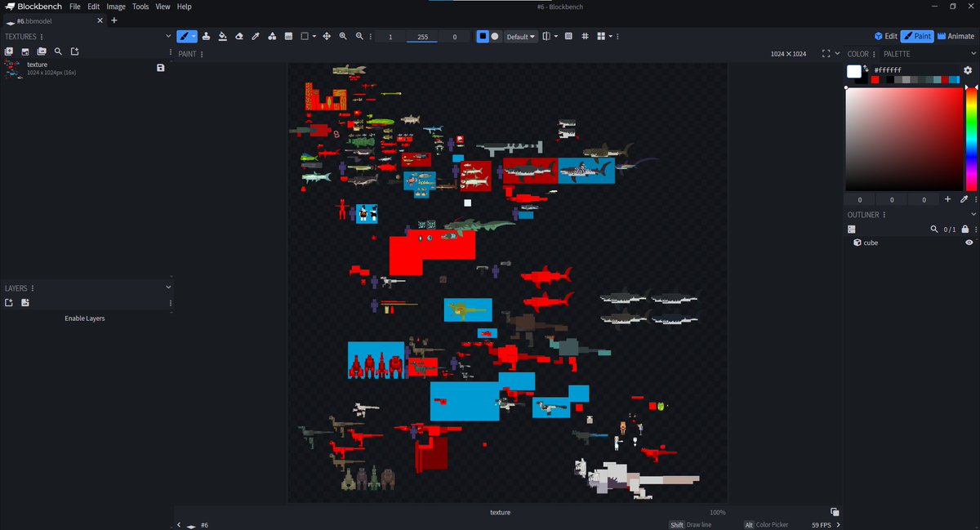980x530 pixels.
Task: Click the append new element icon in Textures
Action: click(x=74, y=51)
